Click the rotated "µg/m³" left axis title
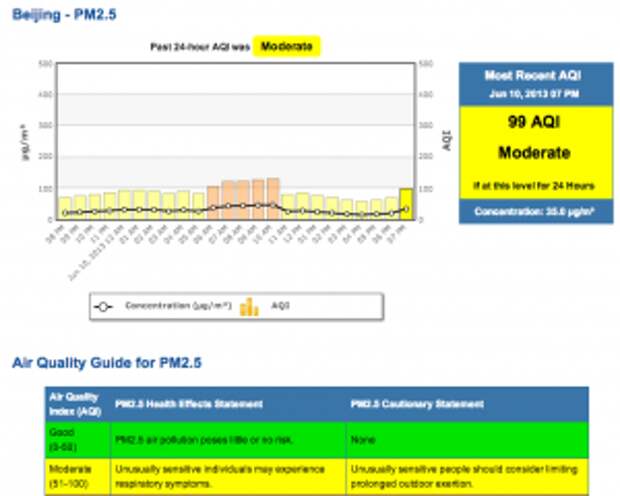This screenshot has height=496, width=620. [x=25, y=142]
